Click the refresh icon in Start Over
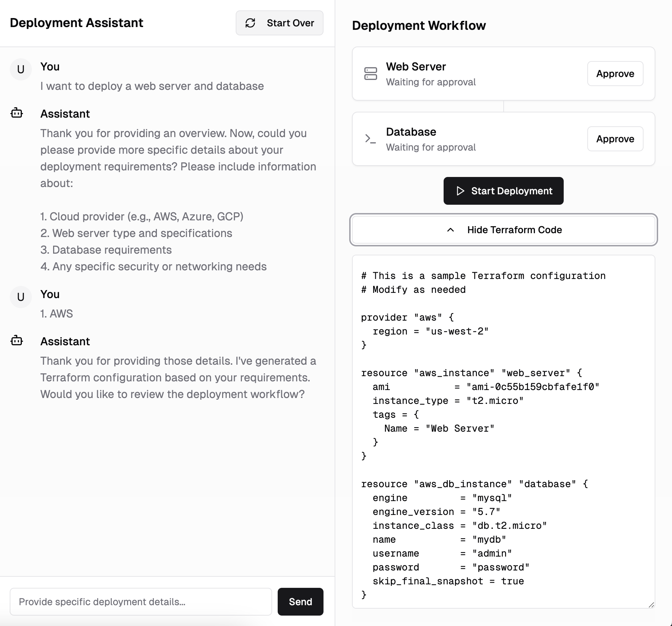The height and width of the screenshot is (626, 672). click(250, 23)
